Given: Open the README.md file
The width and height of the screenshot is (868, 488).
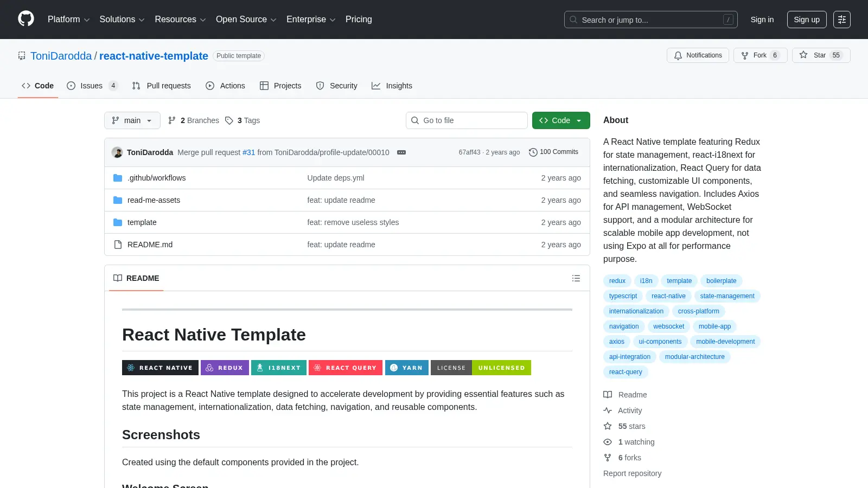Looking at the screenshot, I should pos(150,245).
